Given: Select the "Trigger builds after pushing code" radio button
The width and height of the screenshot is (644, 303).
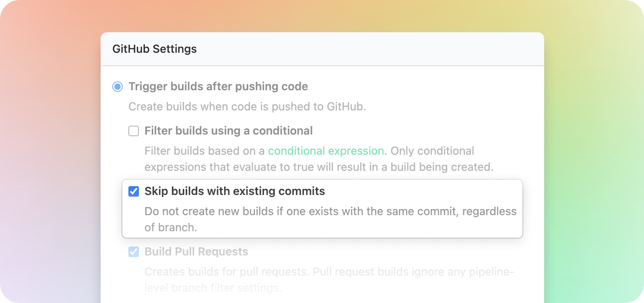Looking at the screenshot, I should point(117,87).
